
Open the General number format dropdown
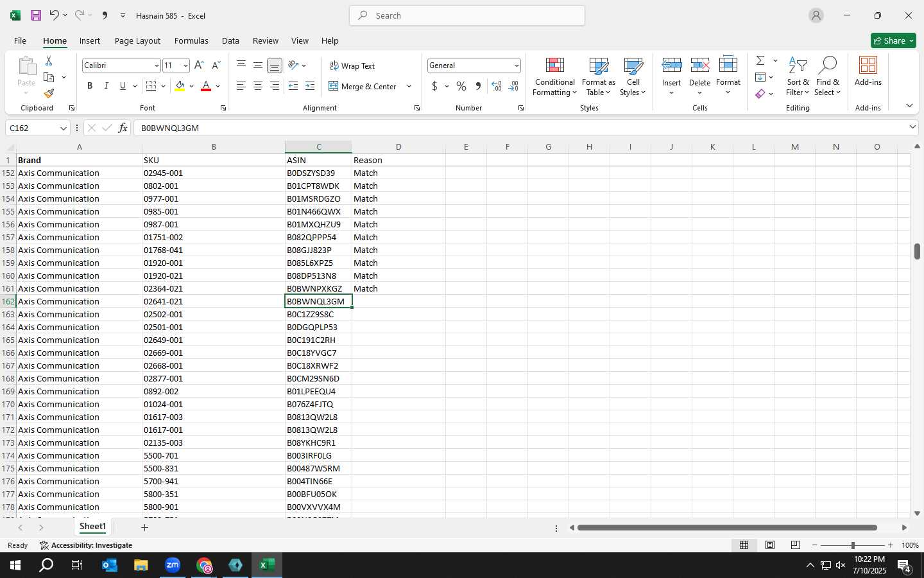pyautogui.click(x=516, y=66)
